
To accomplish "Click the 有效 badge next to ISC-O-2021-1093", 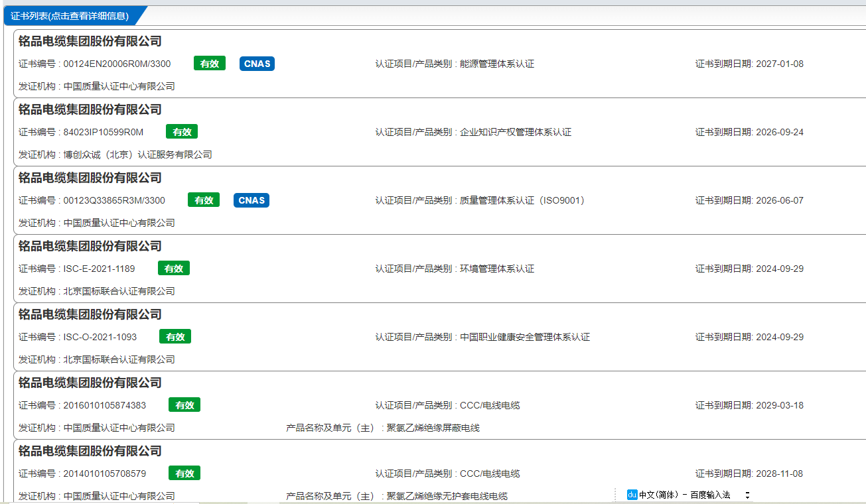I will point(175,337).
